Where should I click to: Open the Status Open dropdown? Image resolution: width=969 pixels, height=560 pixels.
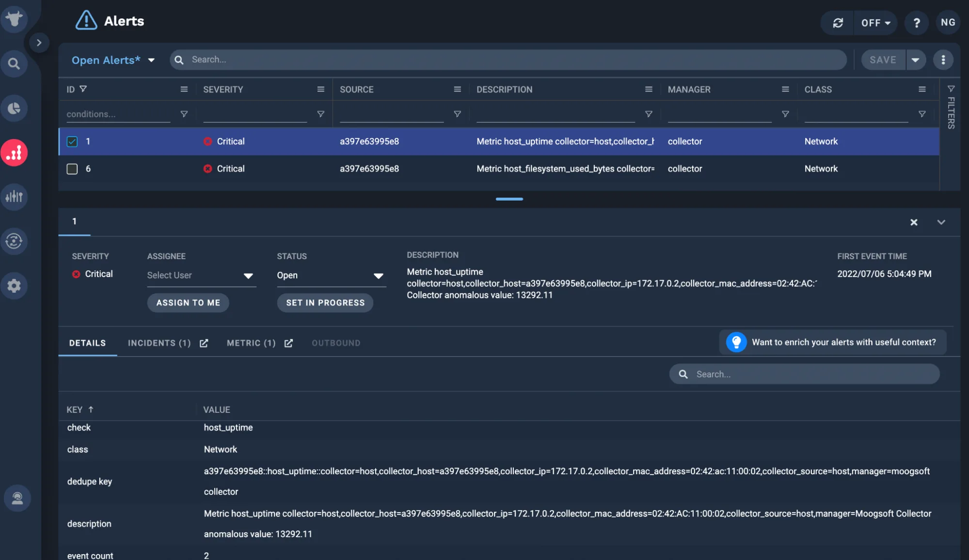click(332, 275)
